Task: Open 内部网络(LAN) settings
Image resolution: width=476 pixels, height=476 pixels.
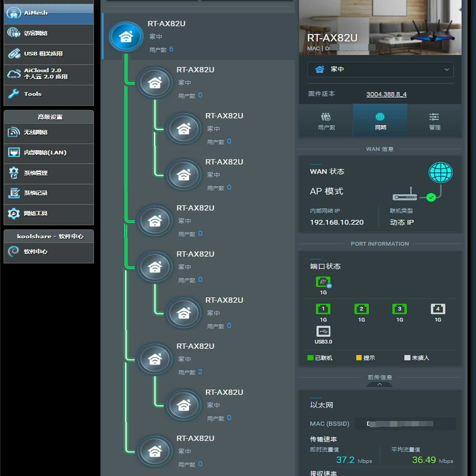Action: tap(45, 153)
